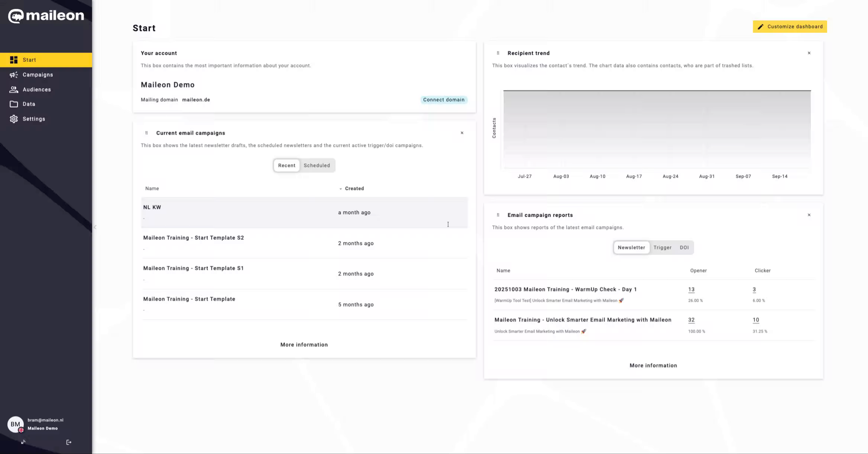Click the Opener column header
868x454 pixels.
pos(699,271)
